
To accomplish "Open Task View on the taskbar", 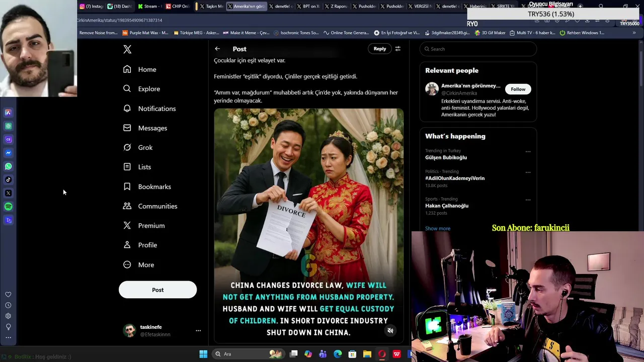I will pos(294,354).
